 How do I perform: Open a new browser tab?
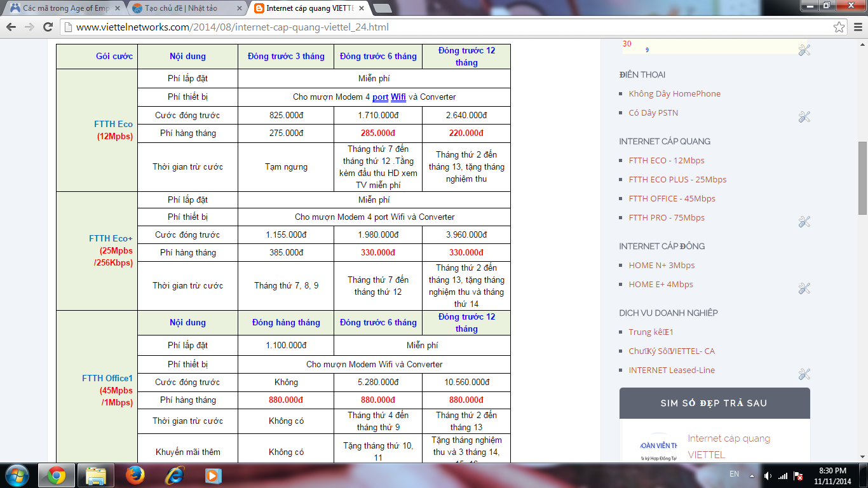point(383,8)
